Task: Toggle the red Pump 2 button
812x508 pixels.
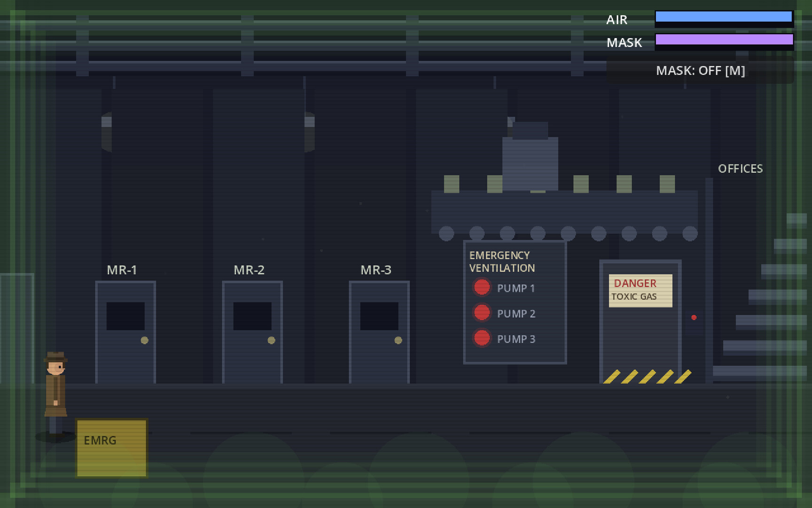Action: 482,313
